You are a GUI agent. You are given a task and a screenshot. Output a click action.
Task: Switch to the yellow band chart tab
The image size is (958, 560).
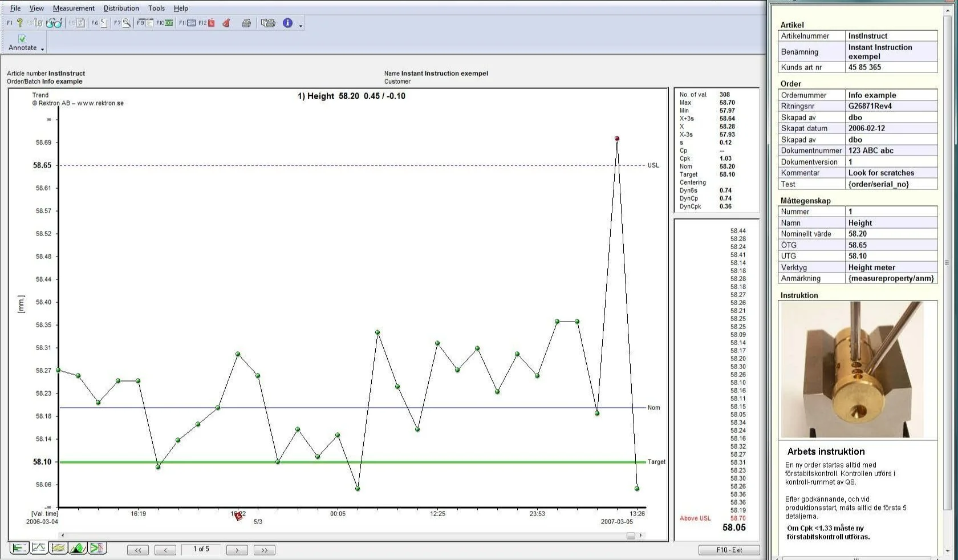[58, 548]
